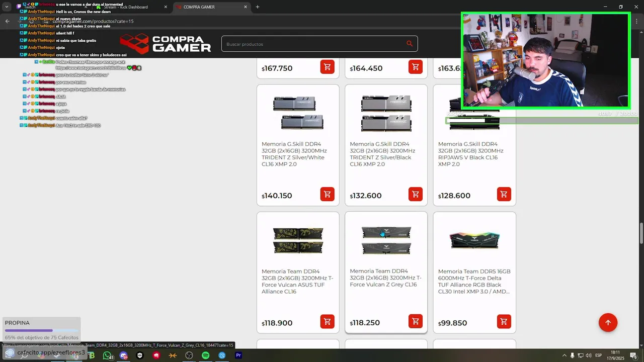Viewport: 644px width, 362px height.
Task: Open Trident Z Silver/Black product title
Action: 382,154
